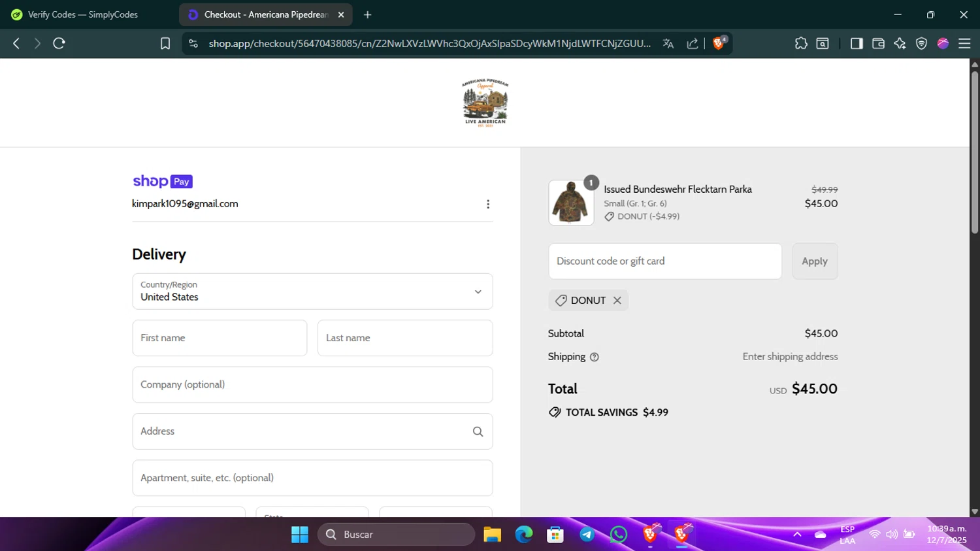This screenshot has width=980, height=551.
Task: Open new tab with plus button
Action: [368, 14]
